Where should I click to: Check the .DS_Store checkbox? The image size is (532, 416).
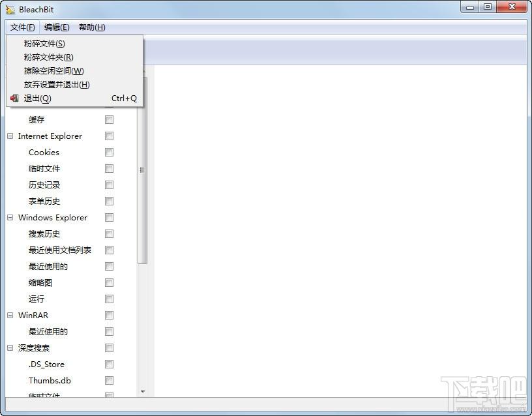pos(110,364)
